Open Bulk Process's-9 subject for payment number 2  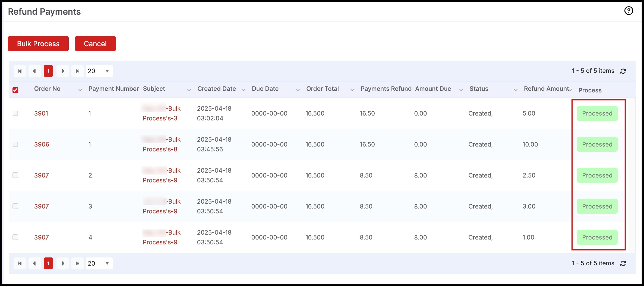coord(162,175)
